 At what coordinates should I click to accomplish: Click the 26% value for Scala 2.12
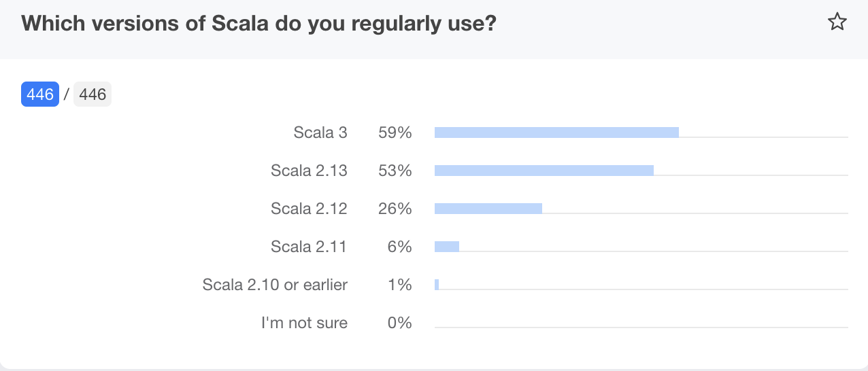[x=395, y=209]
